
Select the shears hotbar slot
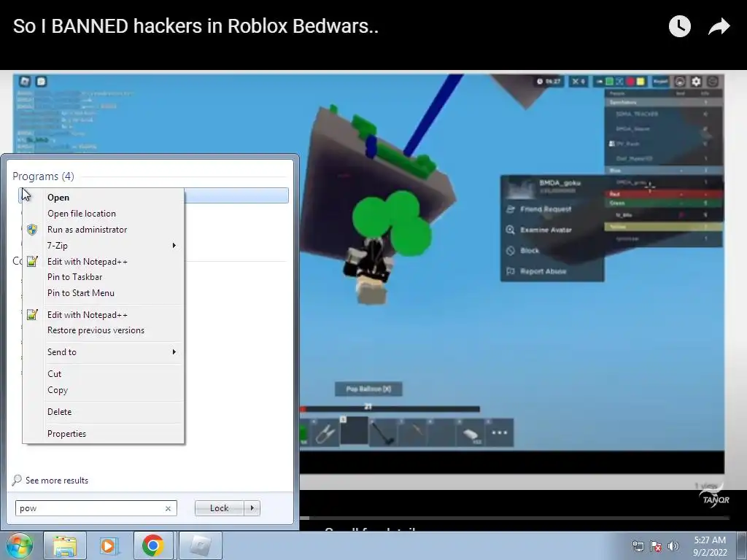[325, 432]
